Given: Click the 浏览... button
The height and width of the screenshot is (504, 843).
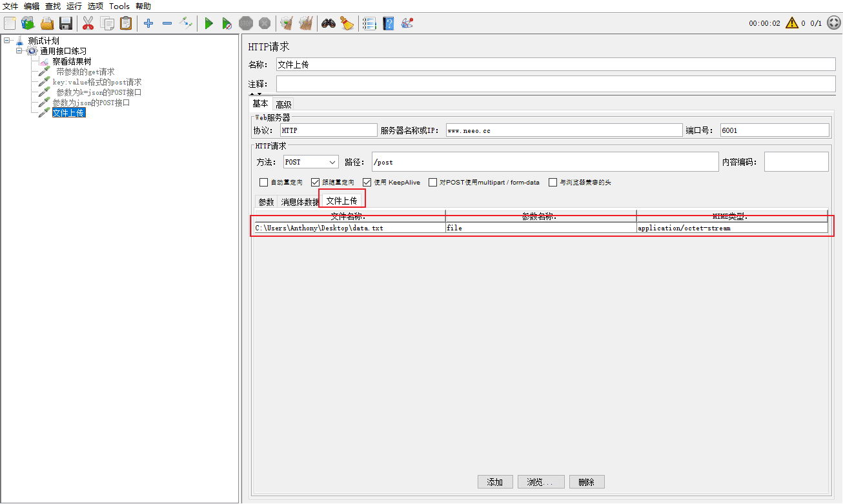Looking at the screenshot, I should [541, 482].
